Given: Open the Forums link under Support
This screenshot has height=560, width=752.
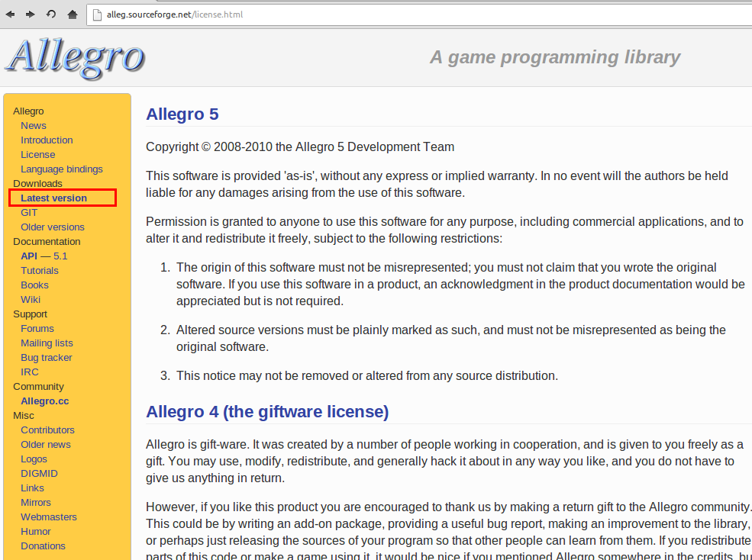Looking at the screenshot, I should [37, 328].
